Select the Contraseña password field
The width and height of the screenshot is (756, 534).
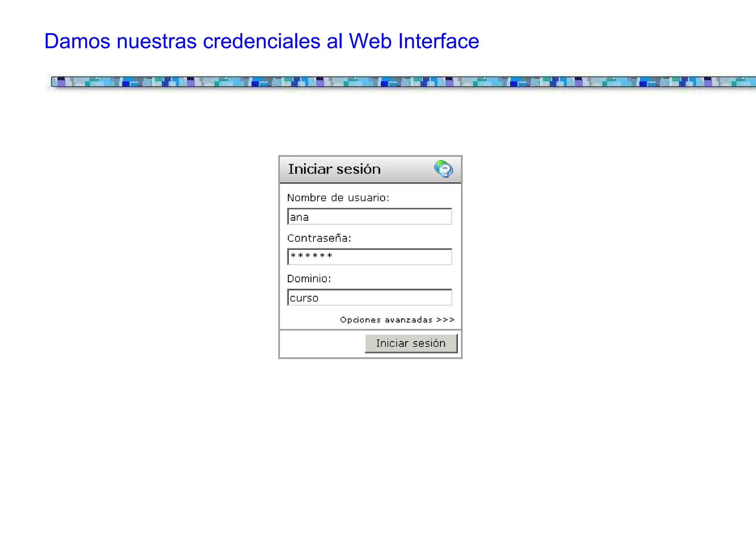[370, 256]
